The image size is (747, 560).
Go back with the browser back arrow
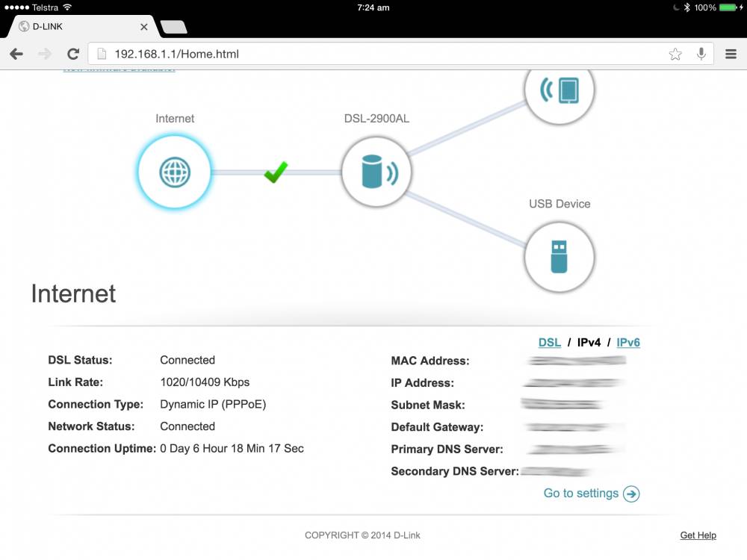click(16, 54)
